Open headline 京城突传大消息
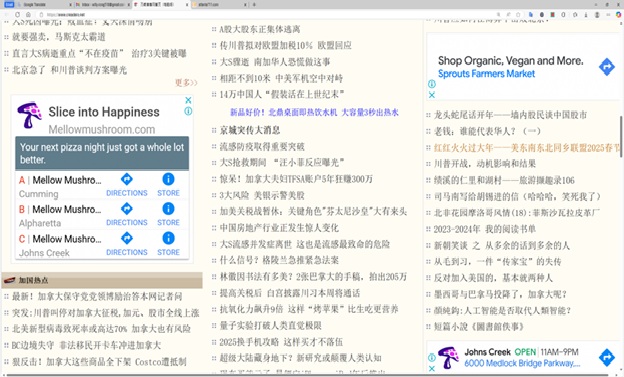Screen dimensions: 624x377 pos(250,130)
